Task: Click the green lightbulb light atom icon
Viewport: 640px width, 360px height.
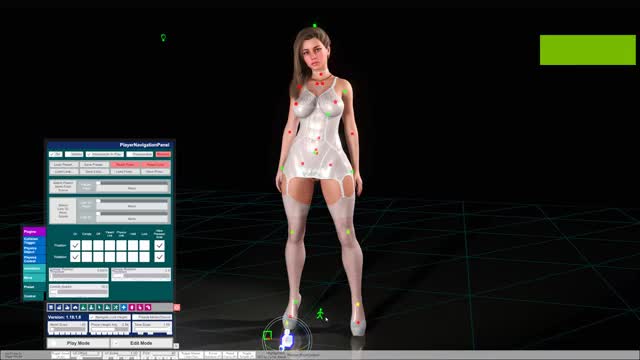Action: click(x=163, y=38)
